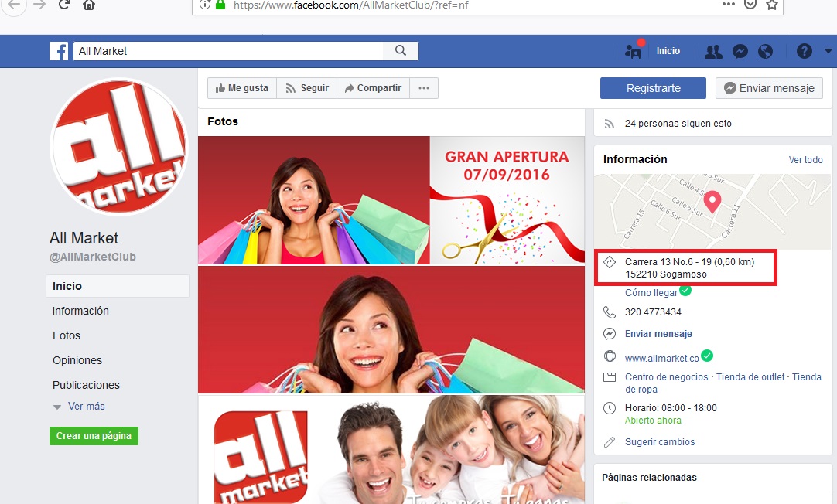Click the category briefcase icon
Viewport: 837px width, 504px height.
[610, 377]
